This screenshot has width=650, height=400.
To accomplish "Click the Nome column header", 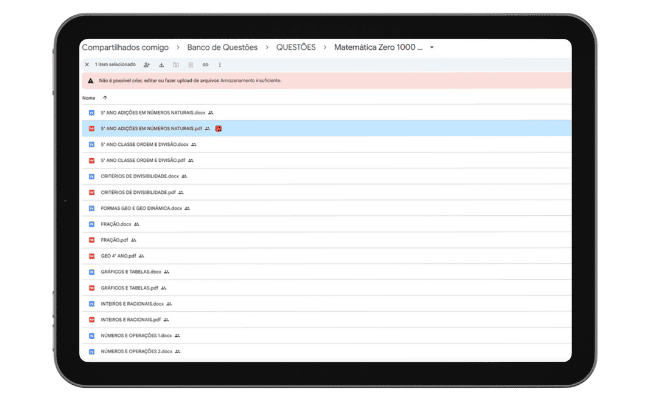I will (x=88, y=98).
